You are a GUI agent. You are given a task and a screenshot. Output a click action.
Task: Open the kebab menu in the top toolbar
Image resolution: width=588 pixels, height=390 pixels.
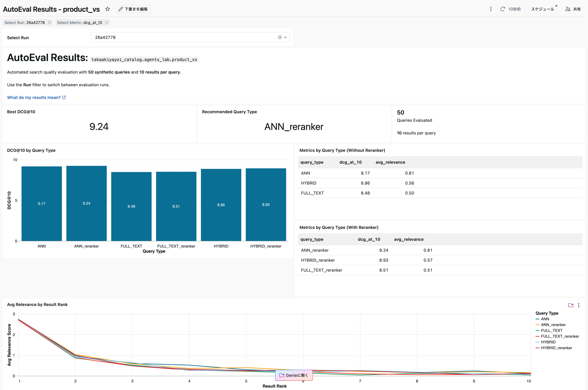pyautogui.click(x=491, y=9)
